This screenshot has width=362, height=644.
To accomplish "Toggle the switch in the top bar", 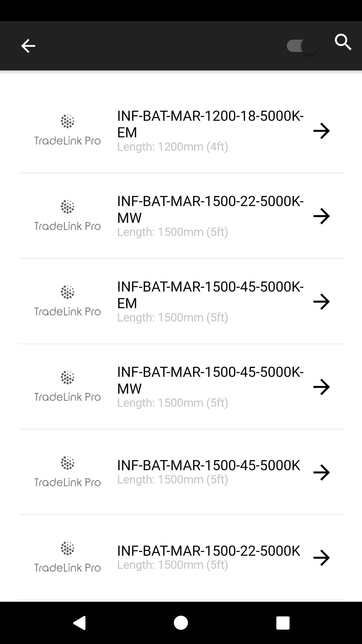I will (x=303, y=46).
